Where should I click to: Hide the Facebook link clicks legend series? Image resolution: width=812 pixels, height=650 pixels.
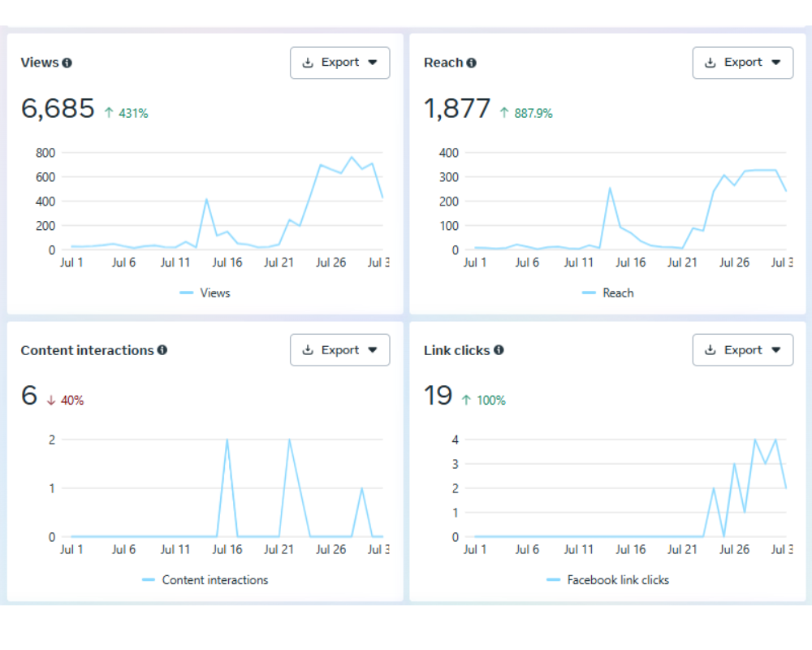608,580
